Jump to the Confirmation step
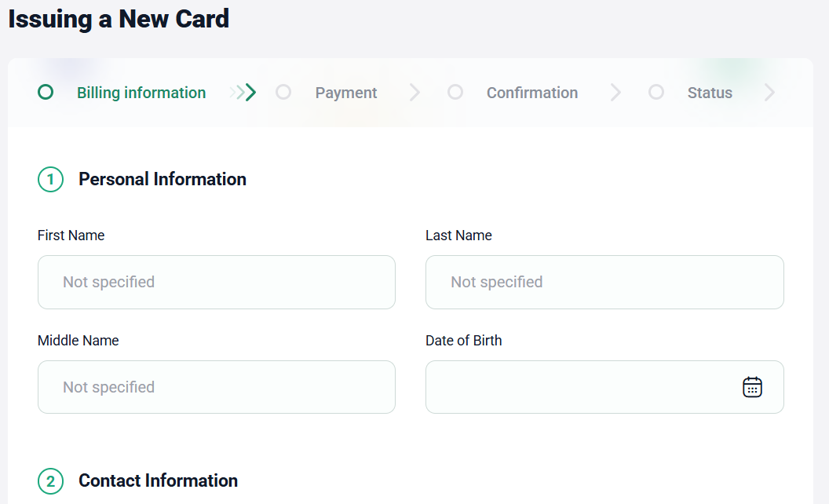Image resolution: width=829 pixels, height=504 pixels. point(532,93)
